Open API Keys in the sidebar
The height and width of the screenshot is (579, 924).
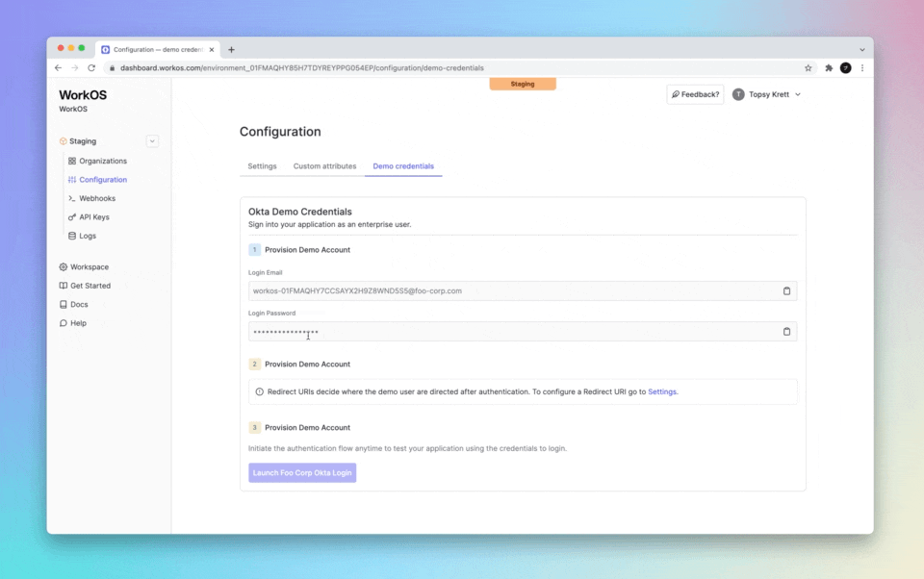(x=89, y=217)
